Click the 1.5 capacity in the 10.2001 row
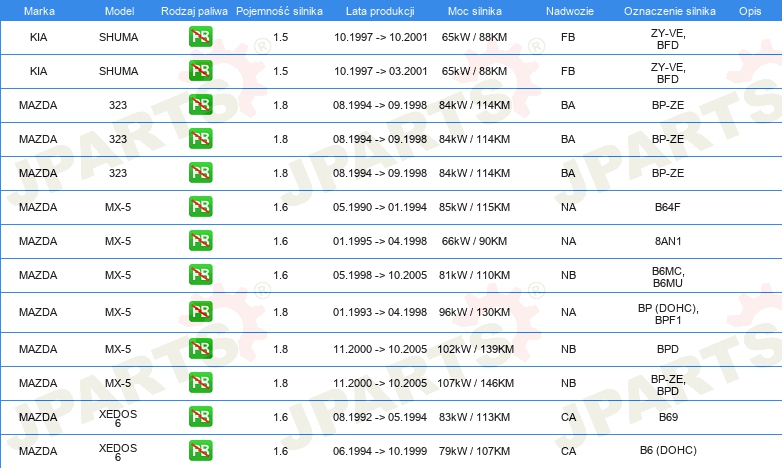The width and height of the screenshot is (782, 468). [x=280, y=37]
